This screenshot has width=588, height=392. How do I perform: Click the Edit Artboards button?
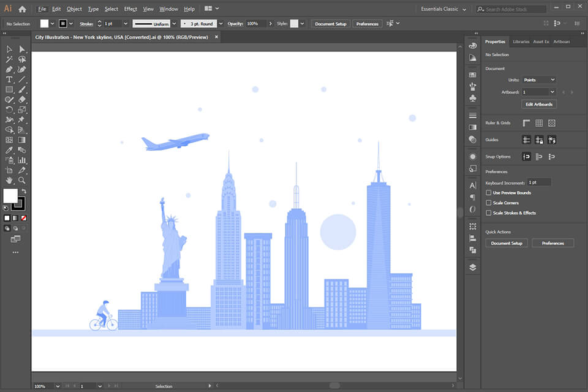(538, 104)
